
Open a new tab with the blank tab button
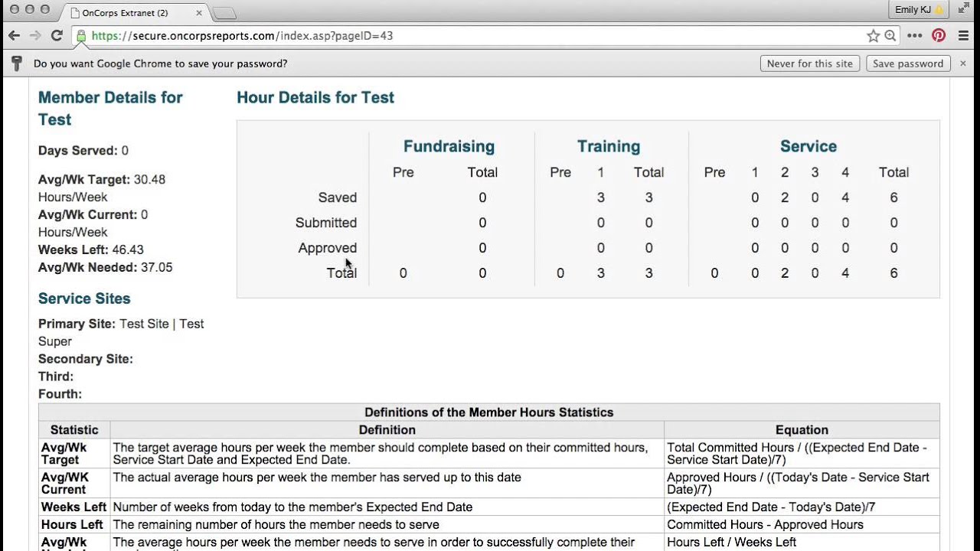click(x=224, y=13)
